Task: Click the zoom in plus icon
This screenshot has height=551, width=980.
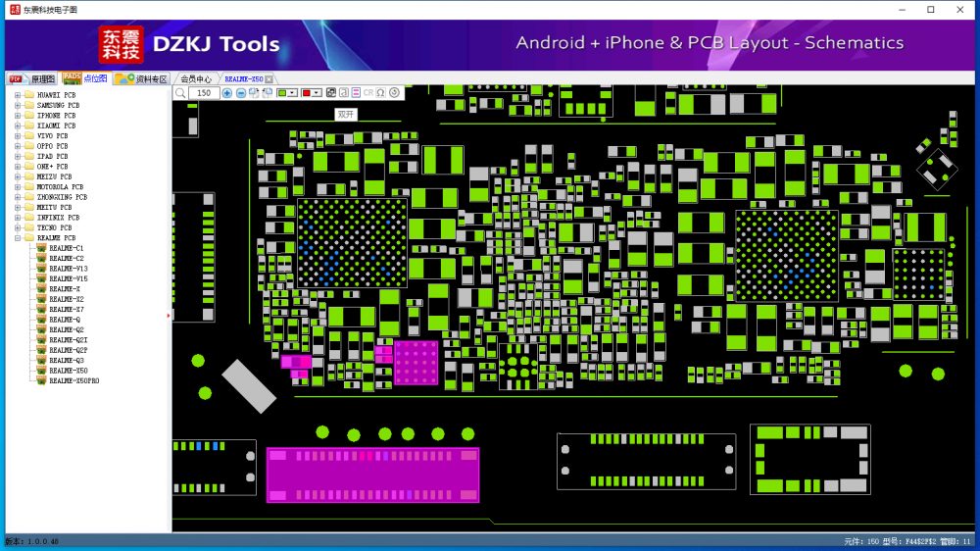Action: click(227, 93)
